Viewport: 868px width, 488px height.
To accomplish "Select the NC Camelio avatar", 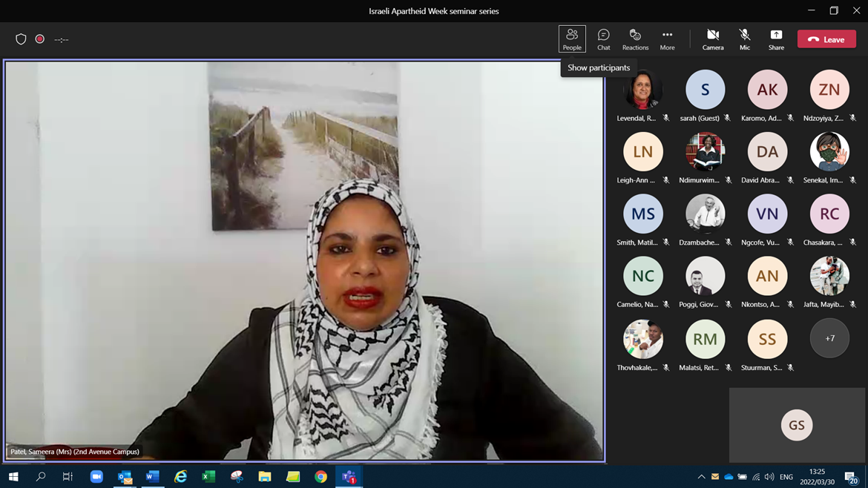I will point(642,276).
